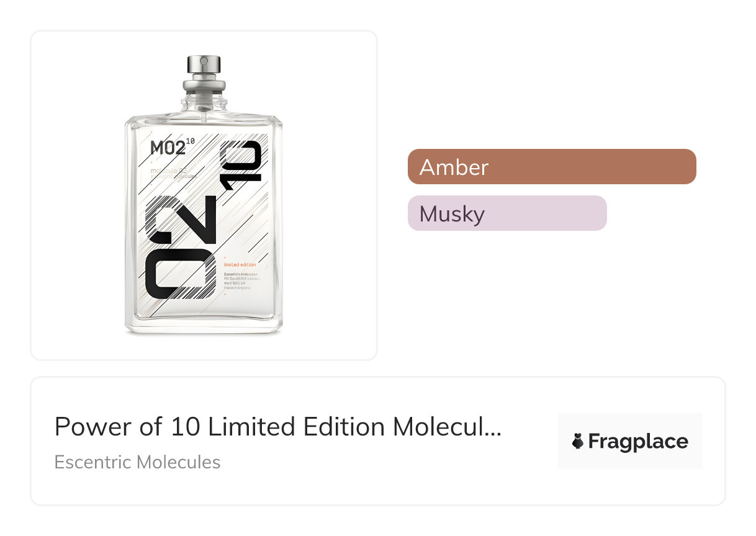
Task: Click the word Amber in the accord bar
Action: (x=454, y=167)
